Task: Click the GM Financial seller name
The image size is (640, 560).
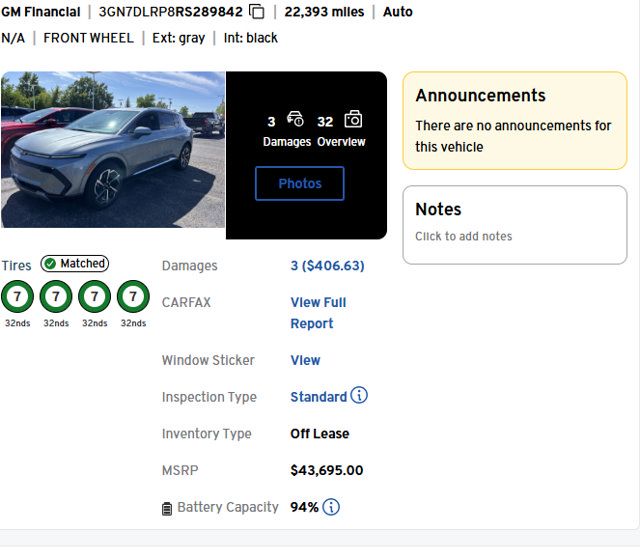Action: 40,12
